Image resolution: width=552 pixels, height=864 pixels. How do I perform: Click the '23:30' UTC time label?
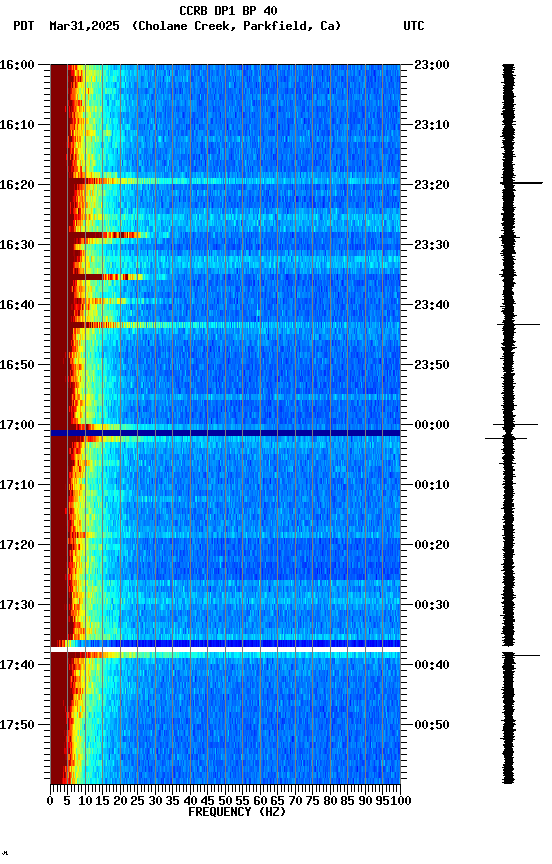click(x=432, y=245)
